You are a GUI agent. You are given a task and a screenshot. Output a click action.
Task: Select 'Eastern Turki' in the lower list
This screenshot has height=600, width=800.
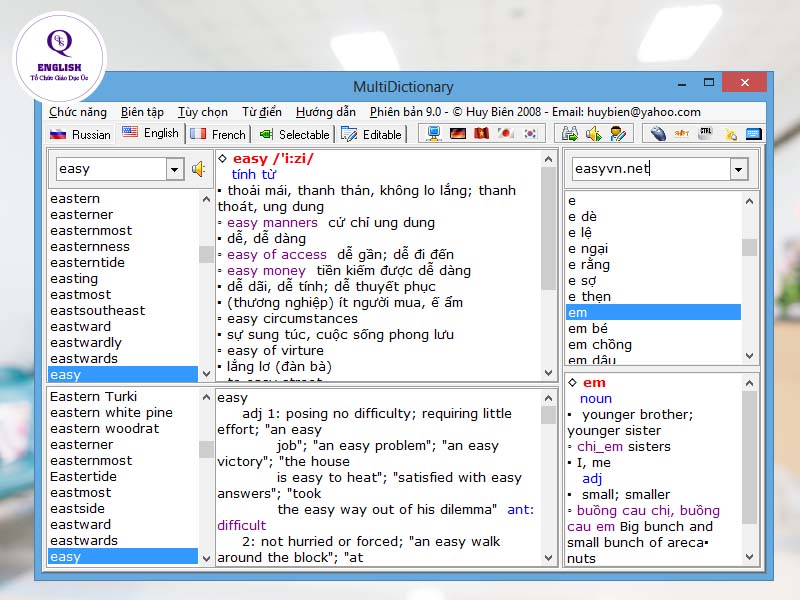point(93,396)
